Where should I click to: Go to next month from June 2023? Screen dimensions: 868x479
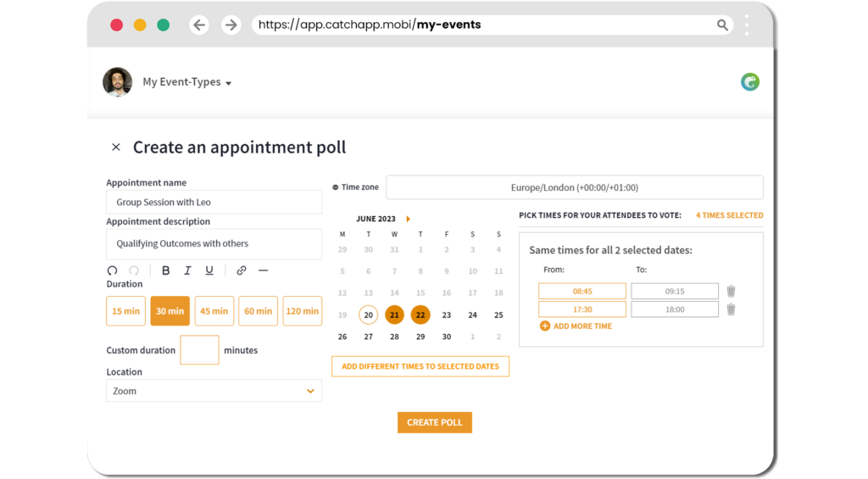(x=409, y=219)
